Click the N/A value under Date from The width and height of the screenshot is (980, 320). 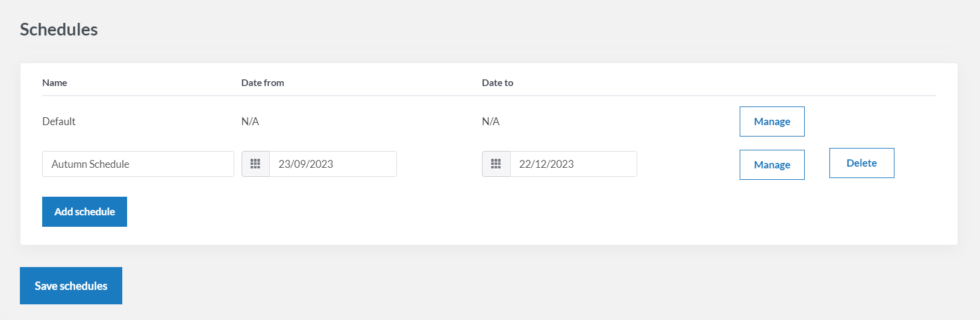[x=250, y=122]
